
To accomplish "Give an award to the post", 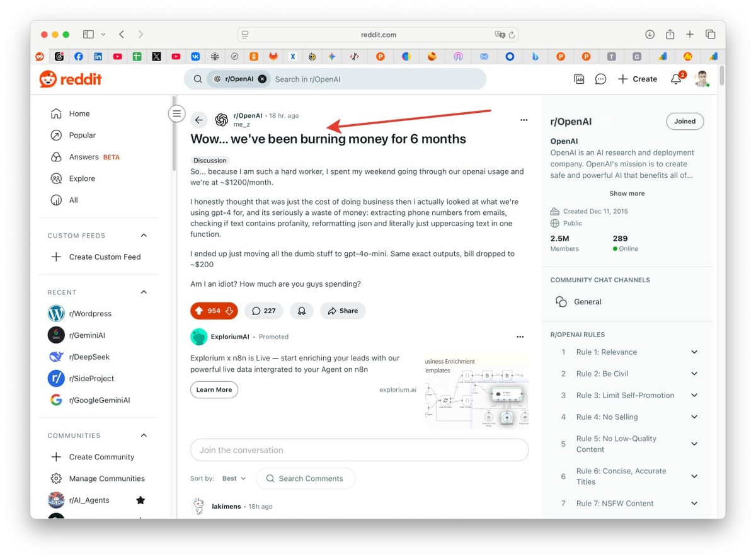I will click(302, 311).
